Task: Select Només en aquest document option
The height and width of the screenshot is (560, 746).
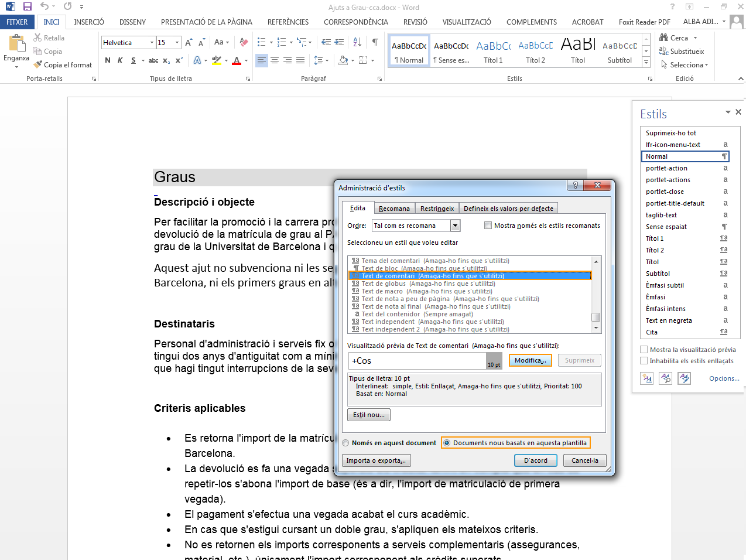Action: pyautogui.click(x=346, y=443)
